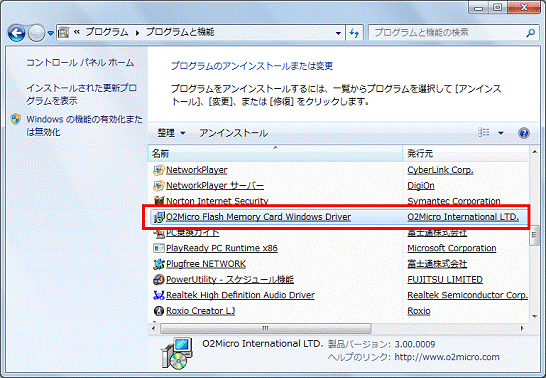The image size is (546, 378).
Task: Click DigiOn publisher cell
Action: pos(421,186)
